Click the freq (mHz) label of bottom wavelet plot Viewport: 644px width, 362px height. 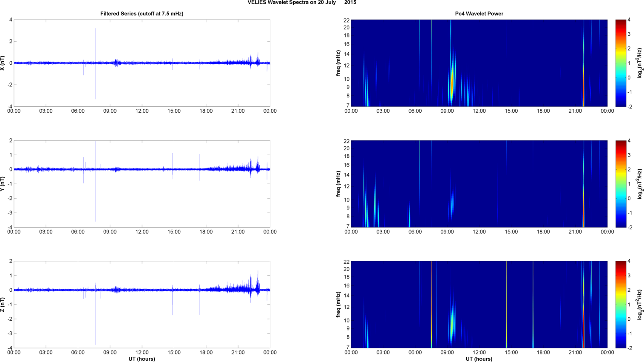[338, 305]
